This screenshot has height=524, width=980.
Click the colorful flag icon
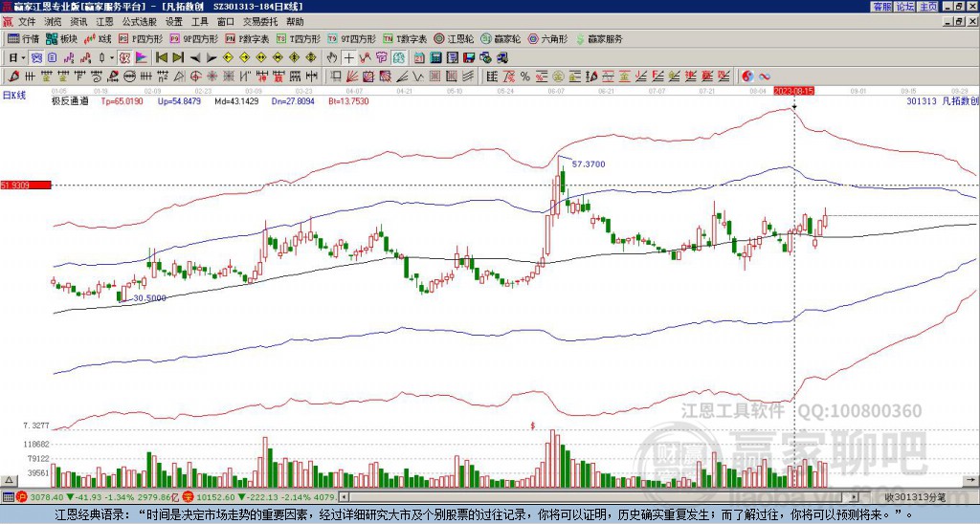click(x=142, y=57)
